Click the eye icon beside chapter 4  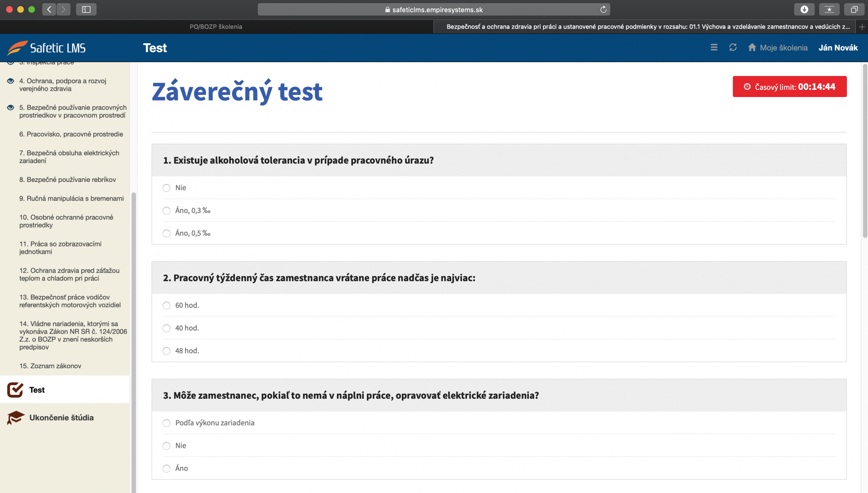pos(11,81)
